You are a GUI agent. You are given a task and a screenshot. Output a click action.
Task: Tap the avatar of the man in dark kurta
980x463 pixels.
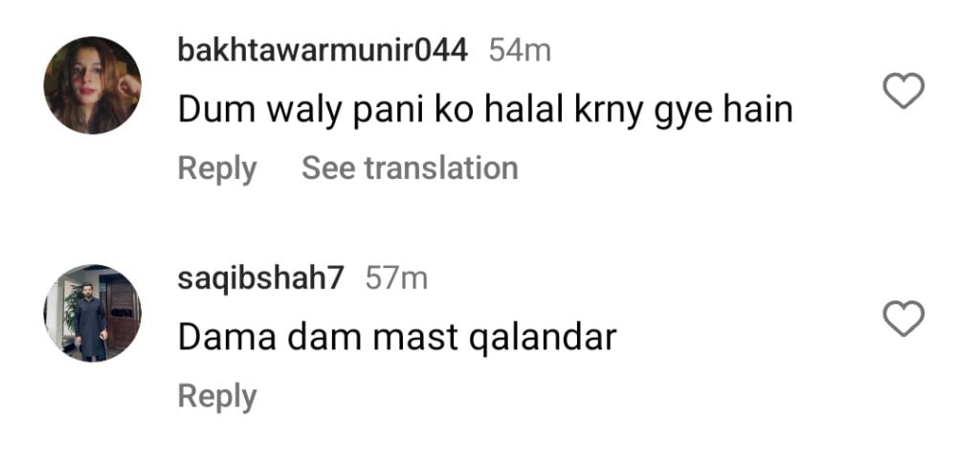93,313
